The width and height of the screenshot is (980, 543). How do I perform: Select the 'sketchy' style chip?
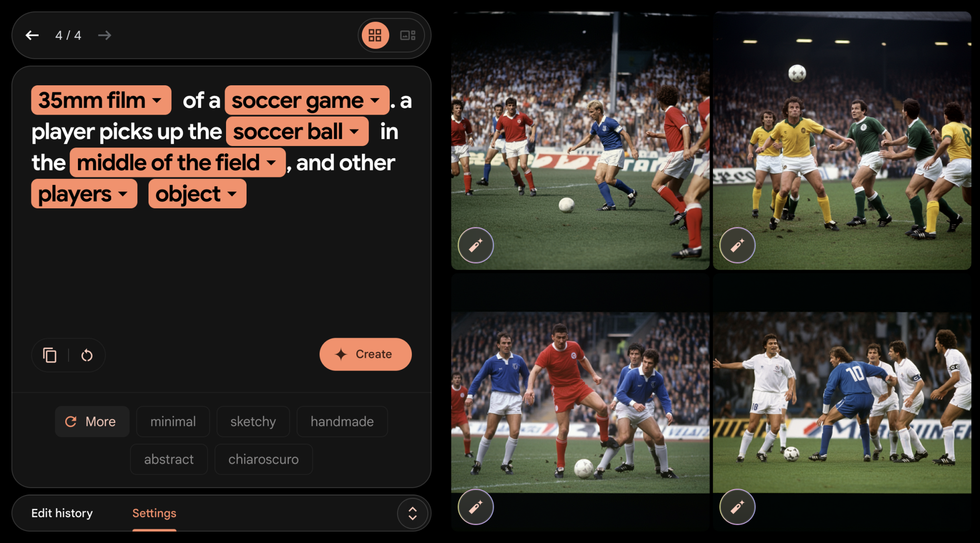pos(253,421)
